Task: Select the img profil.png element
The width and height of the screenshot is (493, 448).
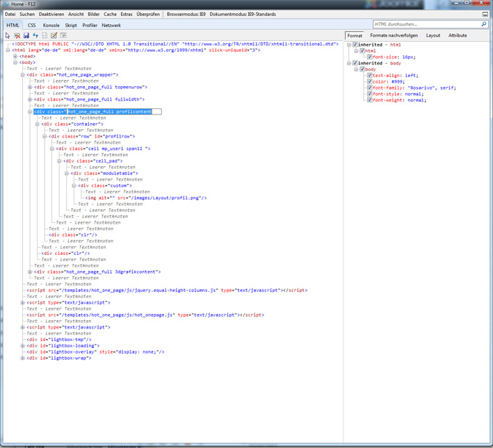Action: point(146,198)
